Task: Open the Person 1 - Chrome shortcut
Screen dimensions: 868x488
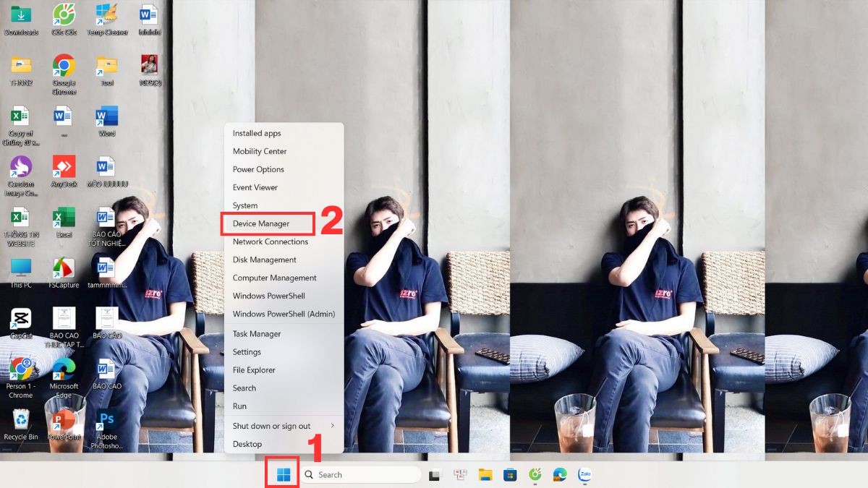Action: (x=21, y=379)
